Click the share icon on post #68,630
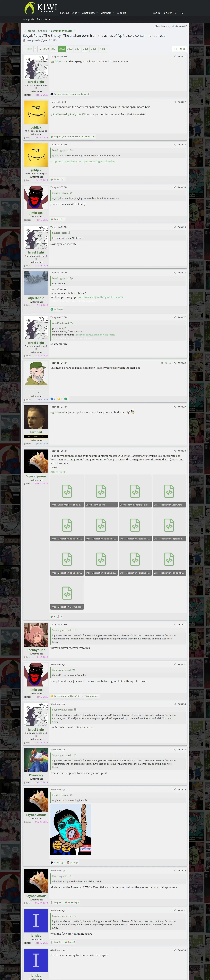 coord(175,451)
